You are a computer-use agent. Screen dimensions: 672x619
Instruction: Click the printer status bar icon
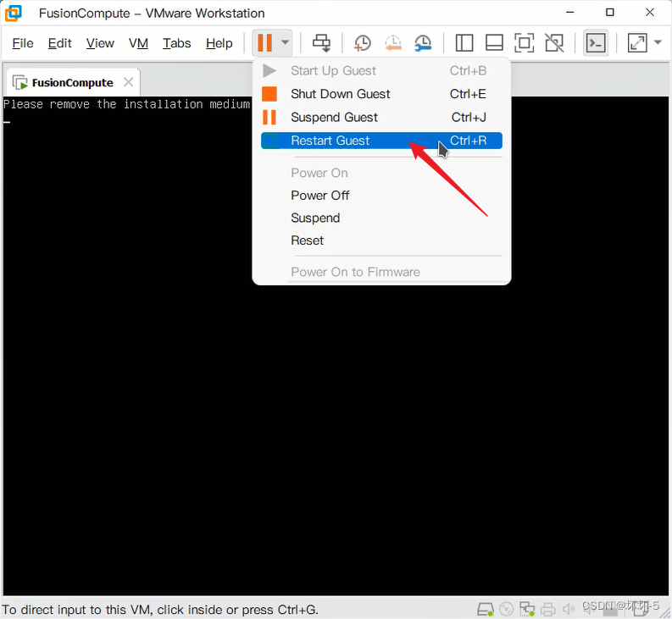[547, 609]
